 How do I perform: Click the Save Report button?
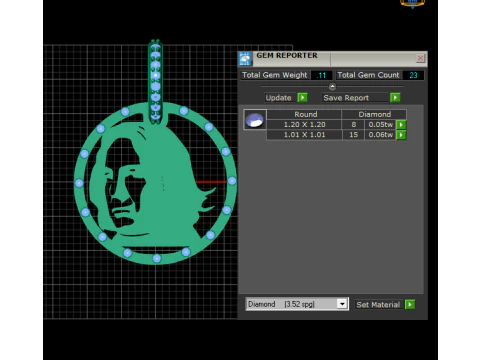(x=355, y=98)
